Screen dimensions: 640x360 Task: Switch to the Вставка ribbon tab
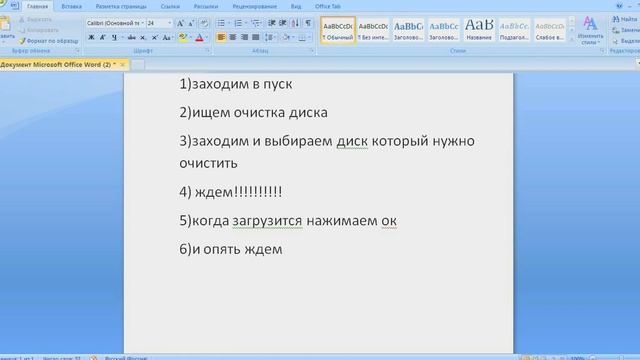pos(71,7)
